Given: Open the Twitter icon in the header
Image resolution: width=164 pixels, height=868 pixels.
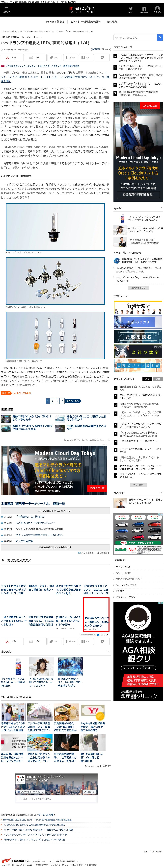Looking at the screenshot, I should click(x=131, y=10).
